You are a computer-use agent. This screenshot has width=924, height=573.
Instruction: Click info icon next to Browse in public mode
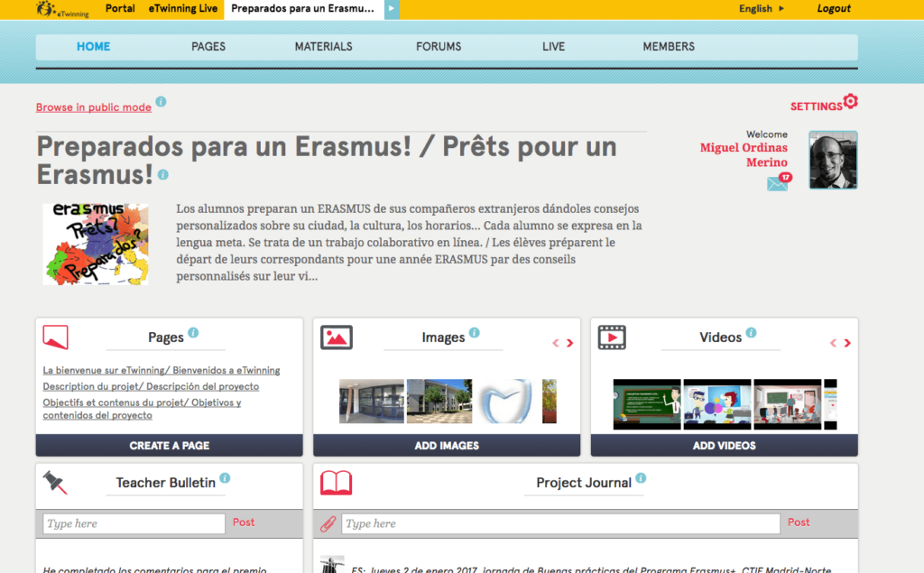(x=161, y=101)
